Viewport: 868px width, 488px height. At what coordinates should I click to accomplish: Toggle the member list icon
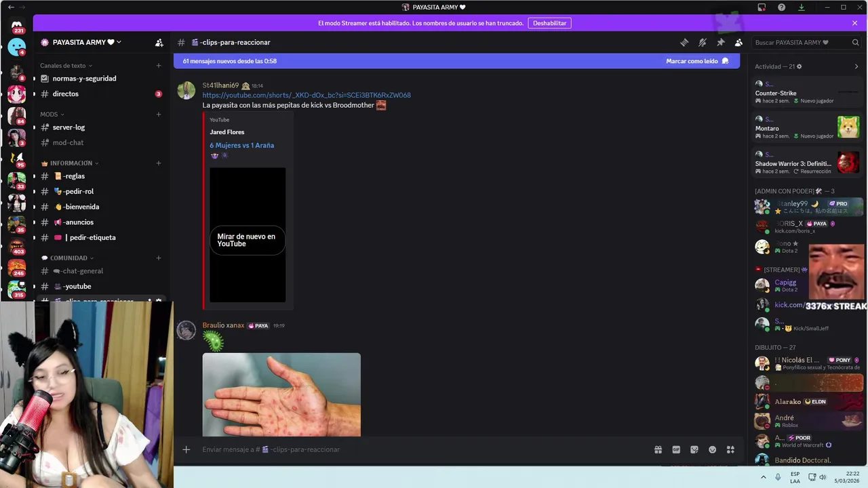coord(738,42)
